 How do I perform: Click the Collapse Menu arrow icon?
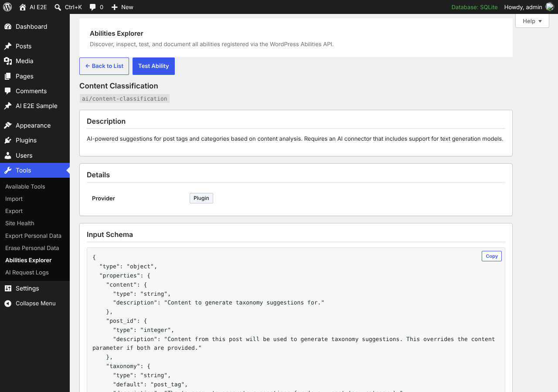tap(8, 304)
